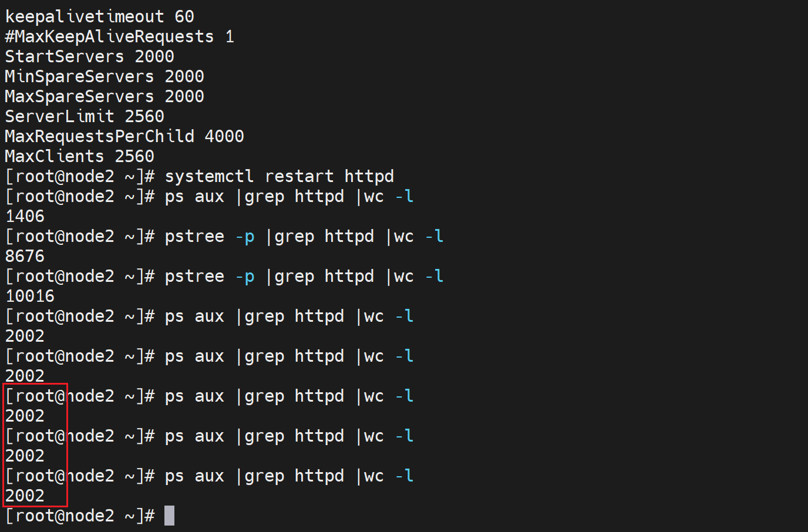This screenshot has width=808, height=532.
Task: Select the bottom-most 2002 output
Action: (25, 496)
